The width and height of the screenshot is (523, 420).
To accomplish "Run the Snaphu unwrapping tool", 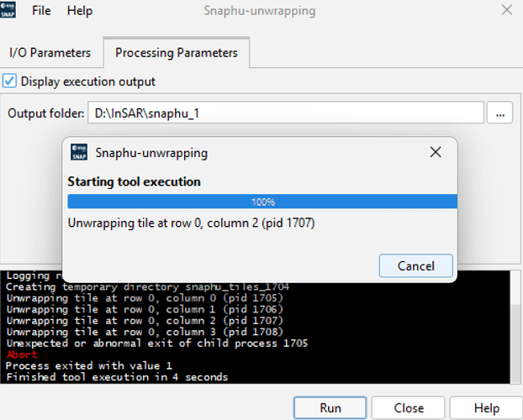I will [330, 408].
